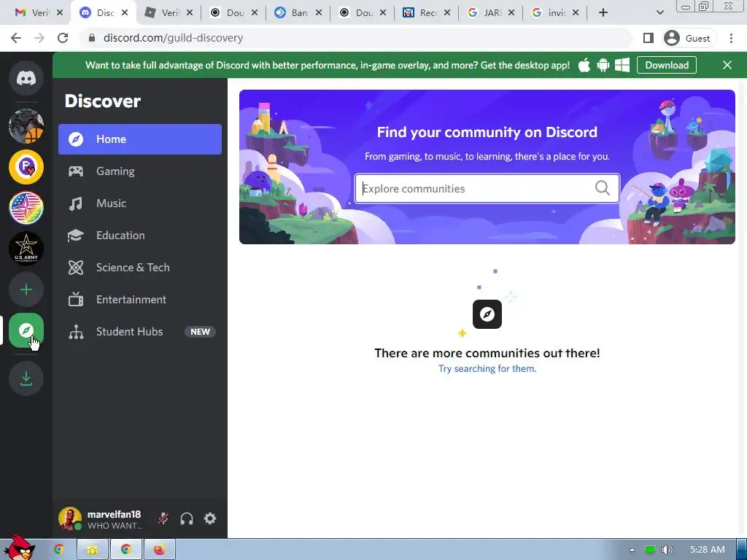Open the U.S. Army server icon
Image resolution: width=747 pixels, height=560 pixels.
26,249
